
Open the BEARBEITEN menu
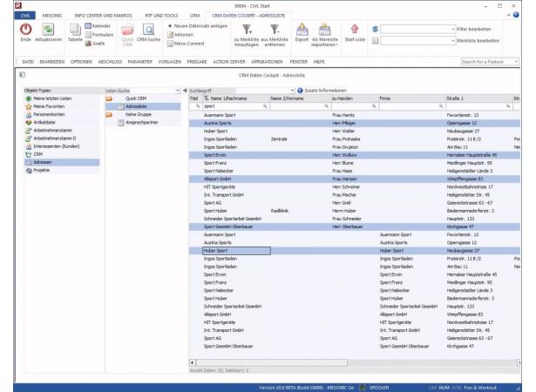pyautogui.click(x=52, y=62)
